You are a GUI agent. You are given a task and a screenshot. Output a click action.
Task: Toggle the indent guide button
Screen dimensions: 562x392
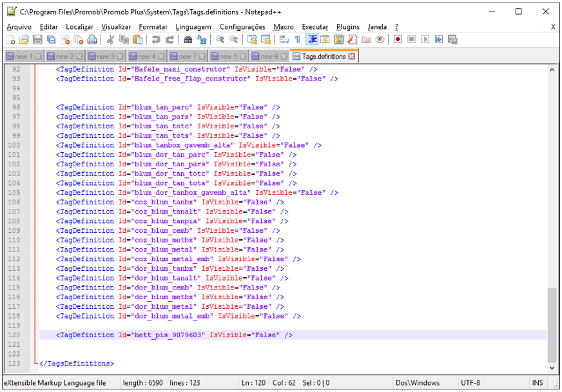[x=312, y=39]
